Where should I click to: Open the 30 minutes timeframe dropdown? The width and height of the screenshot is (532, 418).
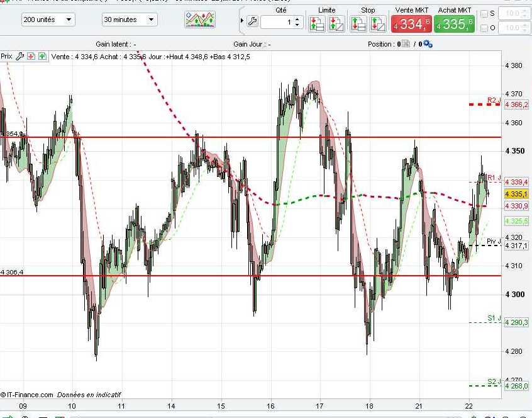(x=130, y=20)
